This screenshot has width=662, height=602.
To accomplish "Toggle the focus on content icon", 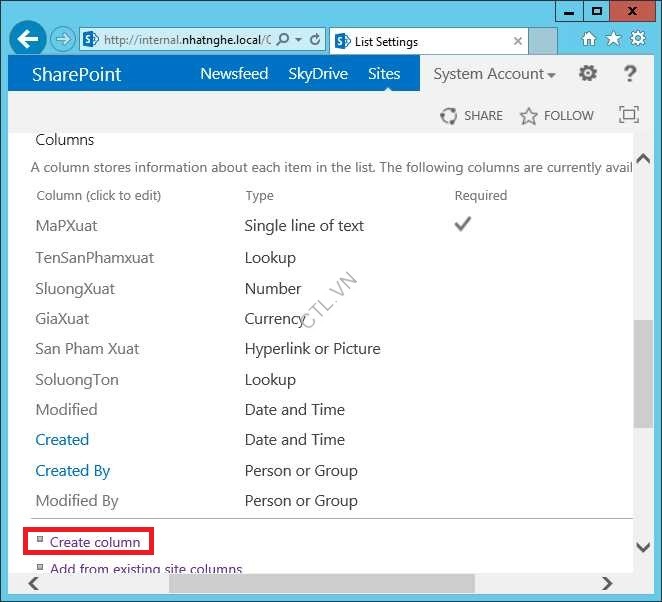I will tap(628, 115).
